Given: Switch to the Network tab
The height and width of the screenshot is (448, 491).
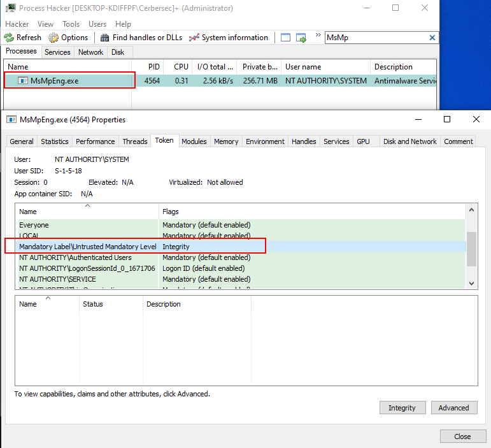Looking at the screenshot, I should pyautogui.click(x=90, y=52).
